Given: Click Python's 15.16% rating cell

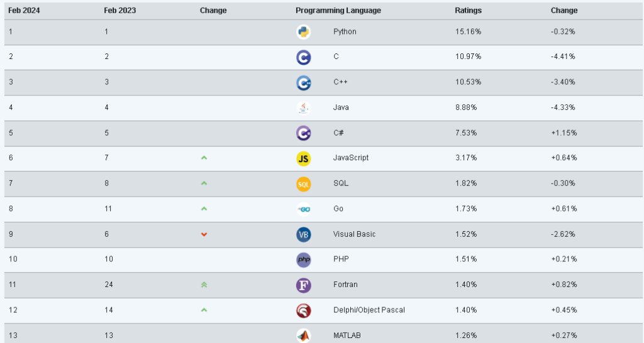Looking at the screenshot, I should 468,32.
